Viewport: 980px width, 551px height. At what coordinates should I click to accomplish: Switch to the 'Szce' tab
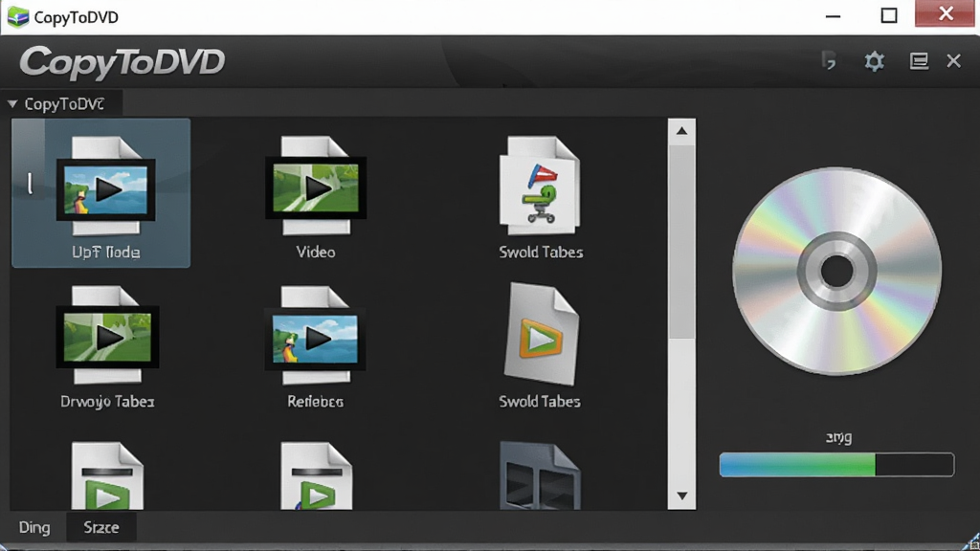click(x=101, y=527)
